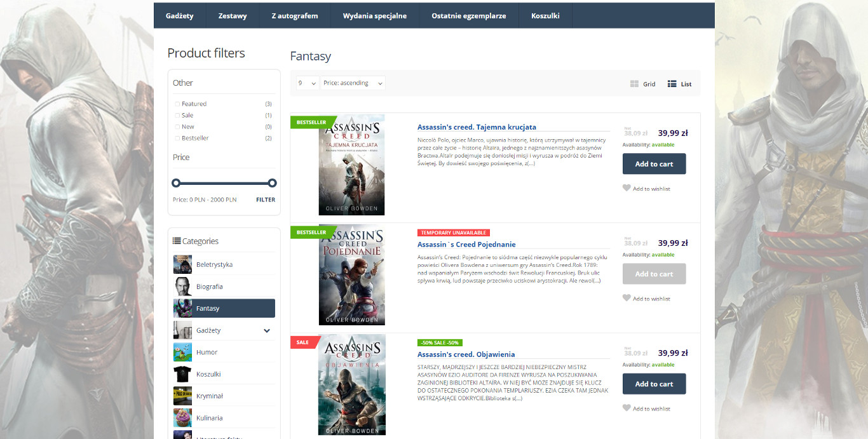868x439 pixels.
Task: Click the Beletrystyka category icon
Action: [x=182, y=264]
